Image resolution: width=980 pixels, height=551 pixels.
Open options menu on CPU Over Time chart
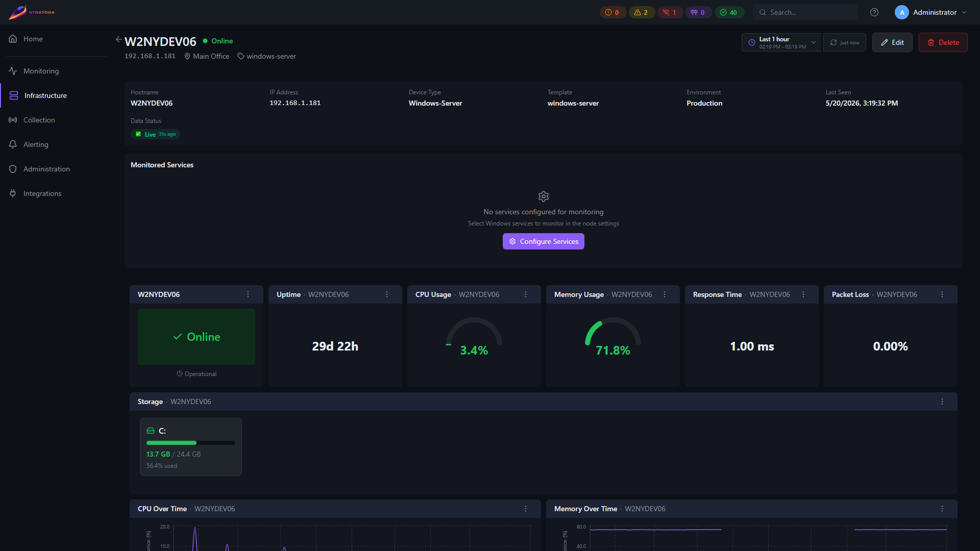526,509
